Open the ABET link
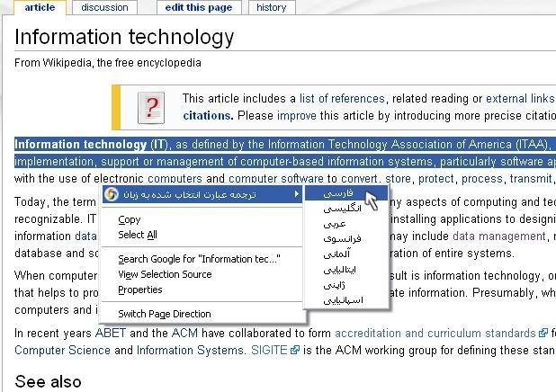The height and width of the screenshot is (392, 556). [111, 334]
